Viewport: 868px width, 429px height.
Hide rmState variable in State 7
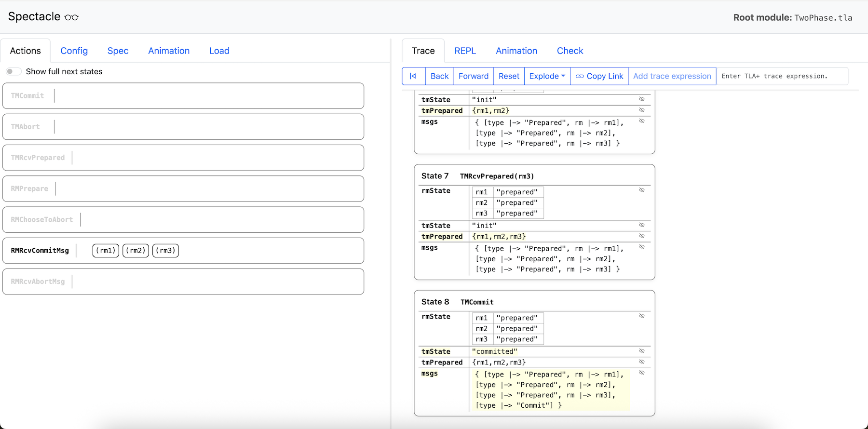pos(642,190)
